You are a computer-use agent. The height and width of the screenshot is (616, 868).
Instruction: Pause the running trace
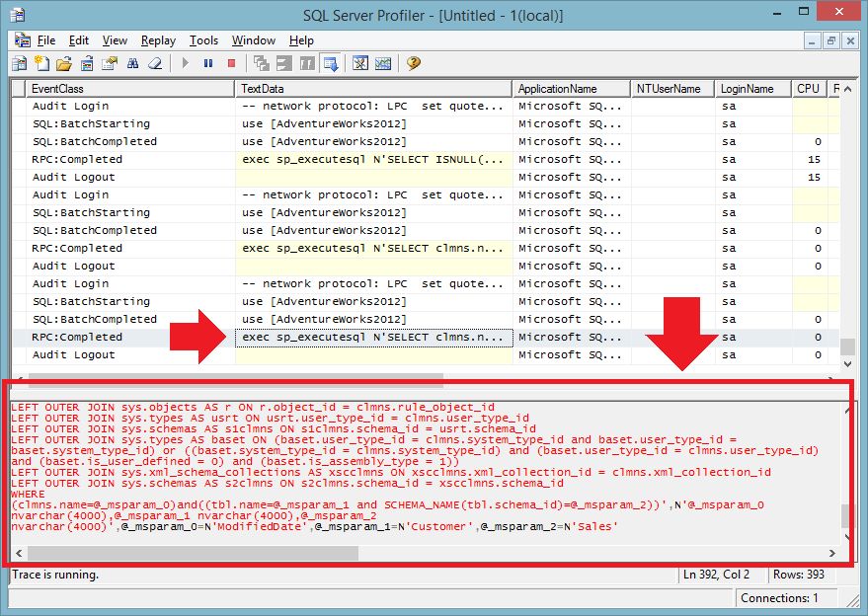click(208, 63)
